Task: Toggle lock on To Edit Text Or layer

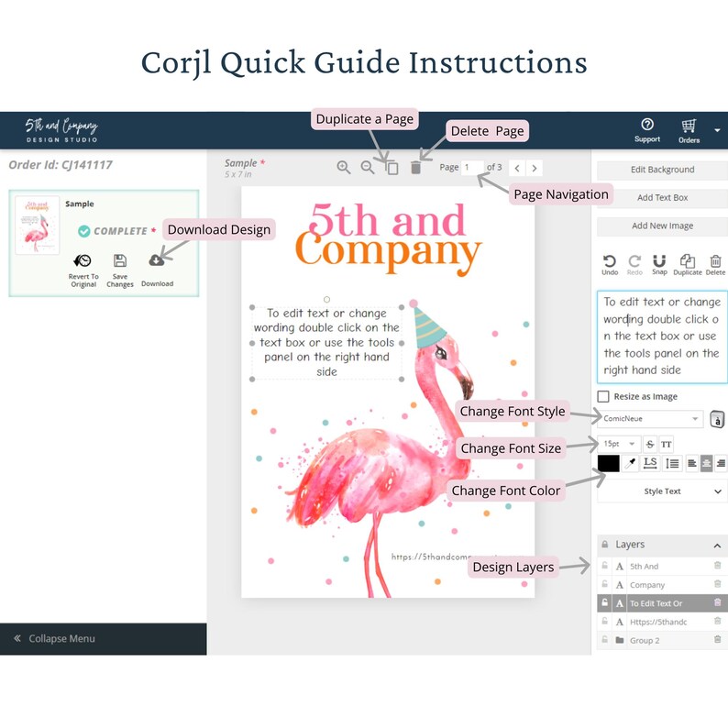Action: (x=604, y=602)
